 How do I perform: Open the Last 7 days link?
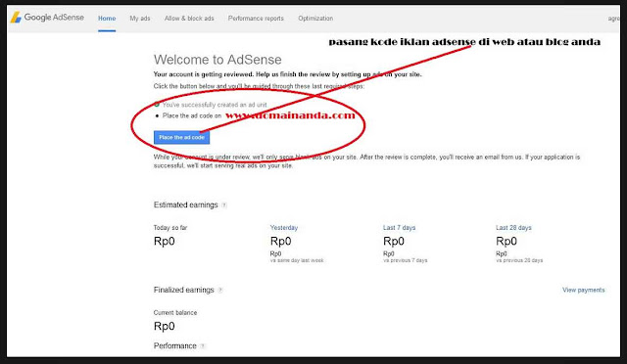click(399, 228)
